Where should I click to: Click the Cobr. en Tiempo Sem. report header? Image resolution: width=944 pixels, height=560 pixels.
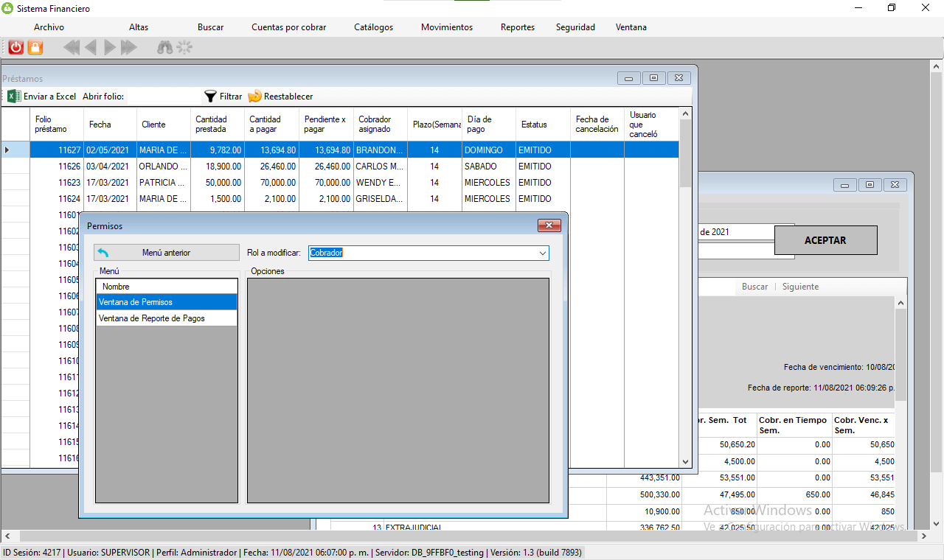pyautogui.click(x=794, y=425)
